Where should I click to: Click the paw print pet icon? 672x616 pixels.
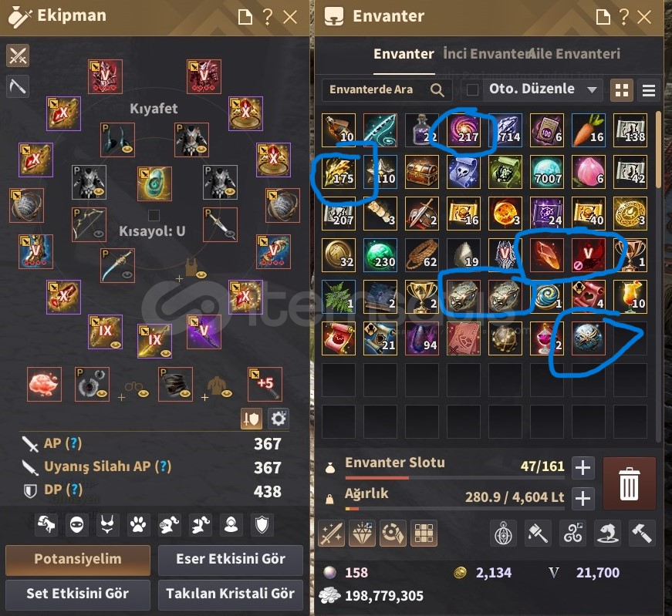pos(138,524)
